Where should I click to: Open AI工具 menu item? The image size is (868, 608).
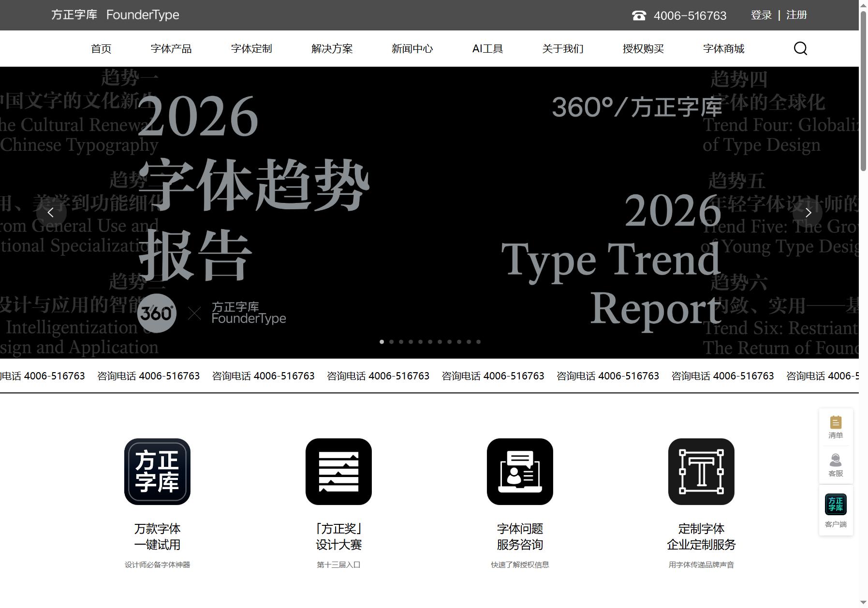[x=487, y=49]
